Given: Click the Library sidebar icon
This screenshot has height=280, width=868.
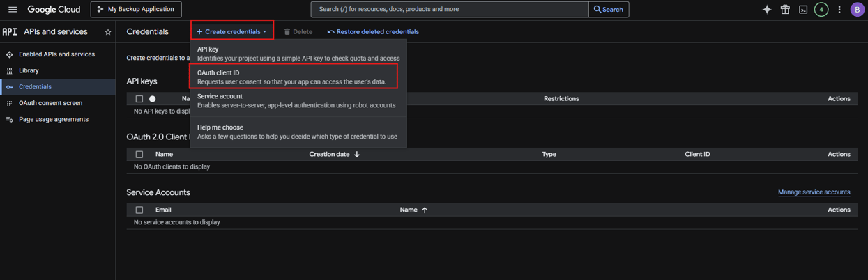Looking at the screenshot, I should pyautogui.click(x=9, y=70).
